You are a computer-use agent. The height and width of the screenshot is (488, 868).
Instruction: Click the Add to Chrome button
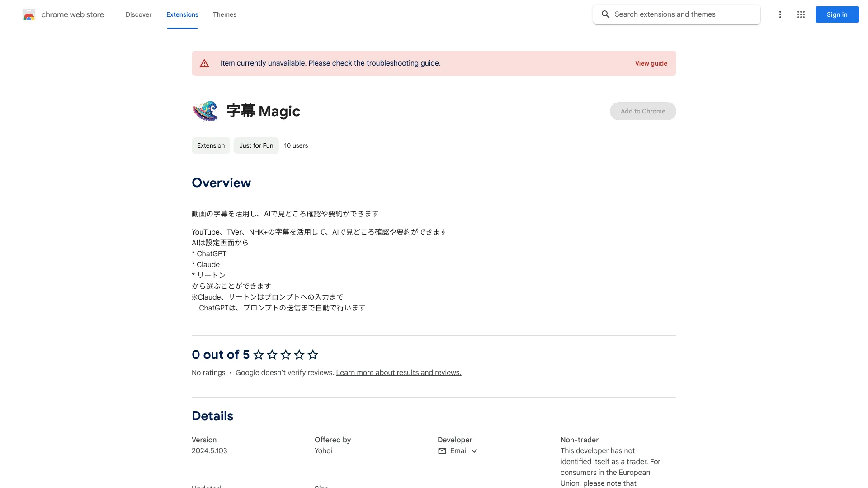click(x=642, y=111)
